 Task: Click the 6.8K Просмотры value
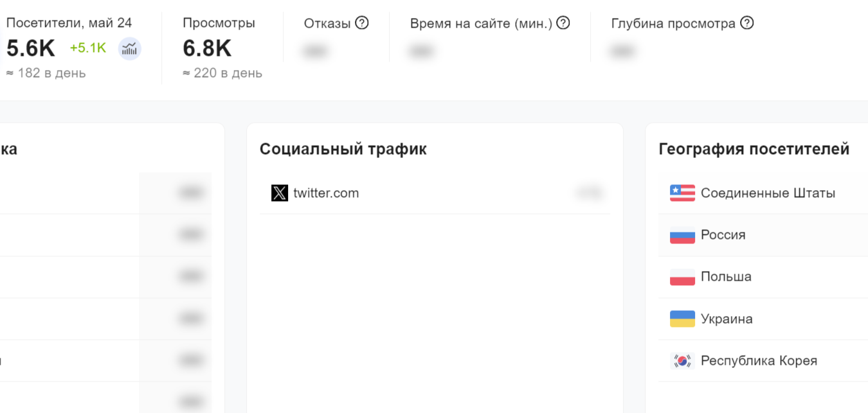pos(207,49)
